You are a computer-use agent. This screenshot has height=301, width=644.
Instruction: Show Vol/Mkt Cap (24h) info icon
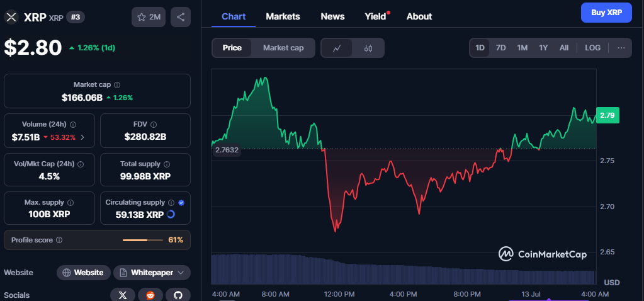[81, 164]
